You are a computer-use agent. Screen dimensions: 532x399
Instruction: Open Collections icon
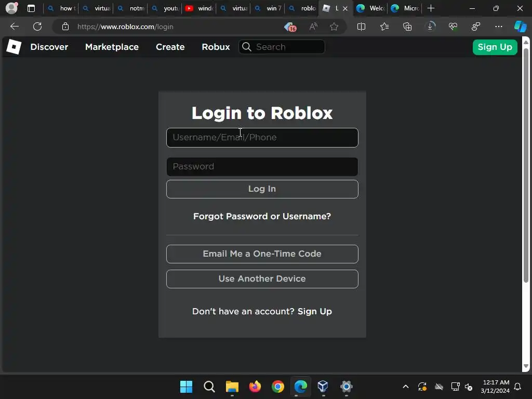coord(407,26)
